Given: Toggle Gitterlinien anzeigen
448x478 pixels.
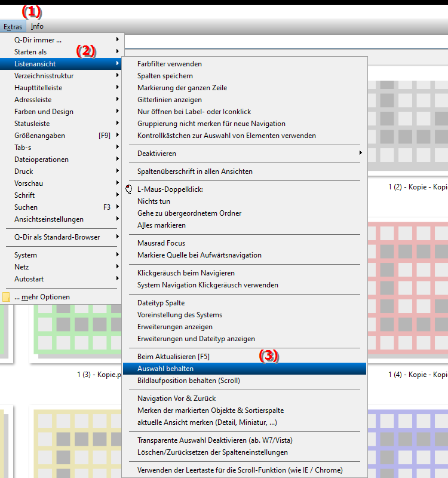Looking at the screenshot, I should 244,100.
